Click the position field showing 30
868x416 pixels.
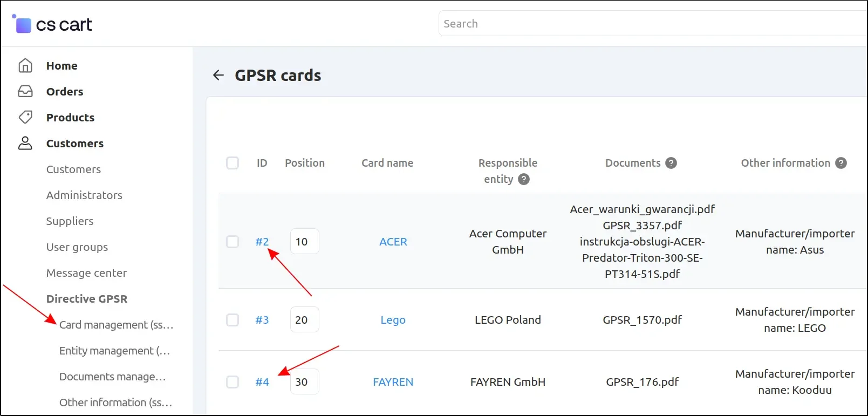point(304,382)
